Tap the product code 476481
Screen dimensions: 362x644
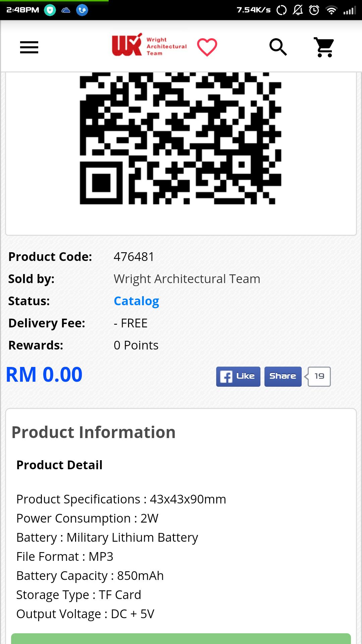pyautogui.click(x=134, y=257)
